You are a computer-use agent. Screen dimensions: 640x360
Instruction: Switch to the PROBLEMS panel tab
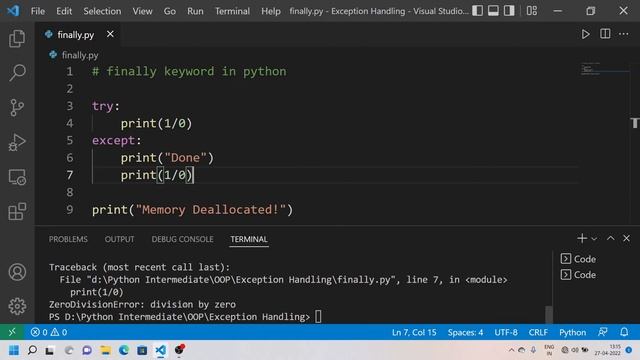click(x=68, y=239)
